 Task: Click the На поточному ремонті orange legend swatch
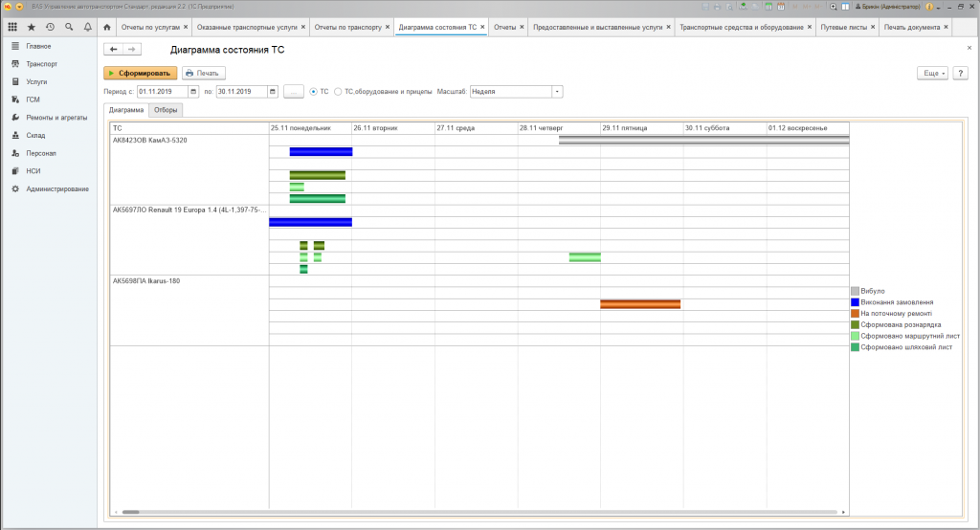855,314
